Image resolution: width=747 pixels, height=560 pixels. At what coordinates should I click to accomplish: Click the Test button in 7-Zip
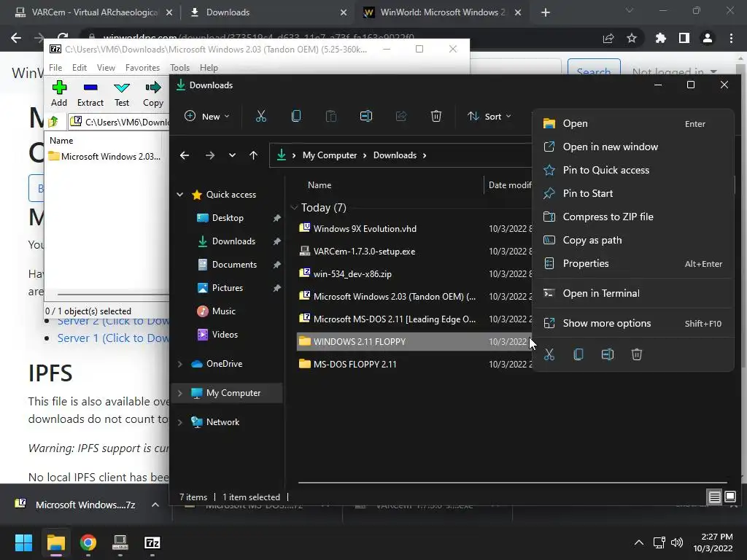[122, 94]
